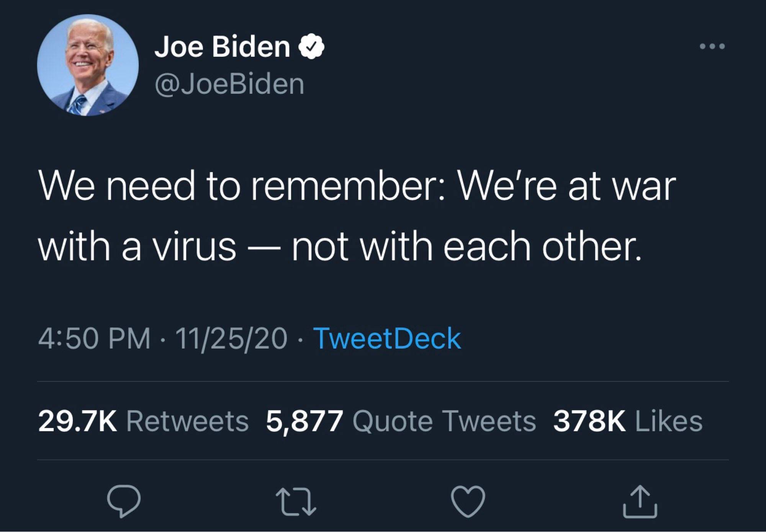766x532 pixels.
Task: View the 378K Likes list
Action: [628, 421]
